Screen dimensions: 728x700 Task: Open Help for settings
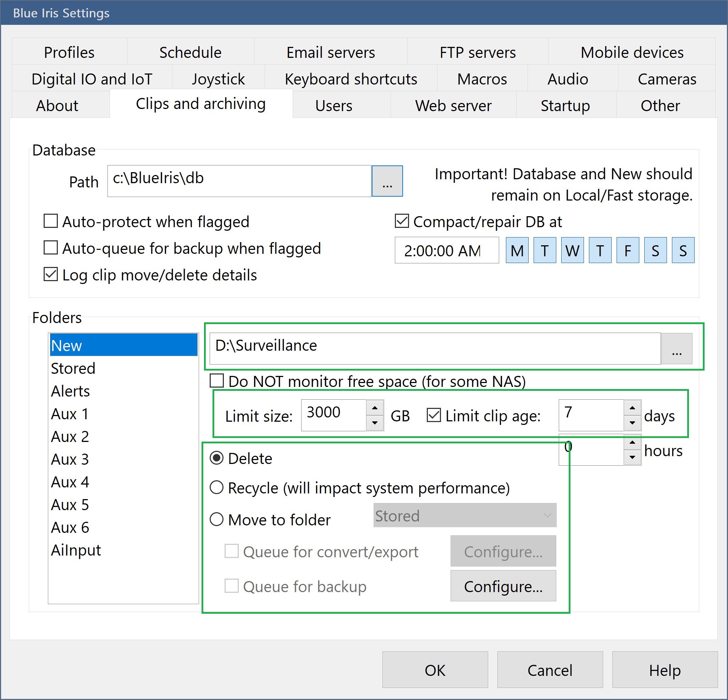[664, 670]
